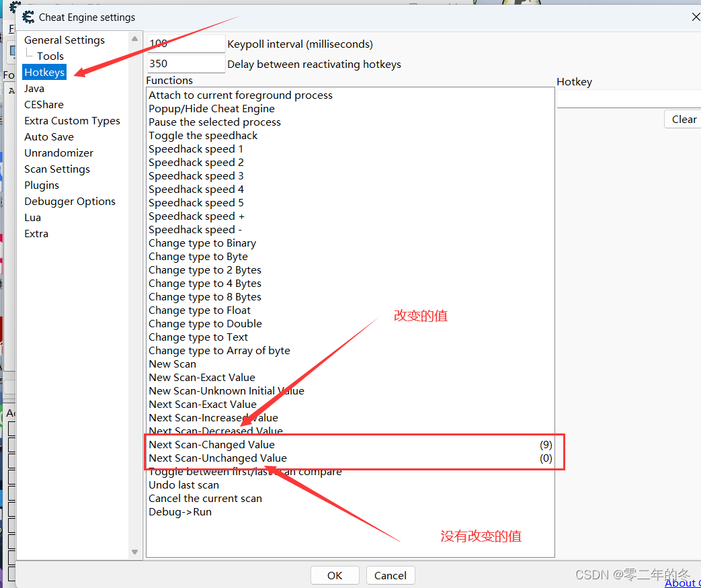The width and height of the screenshot is (701, 588).
Task: Select Extra Custom Types in sidebar
Action: pyautogui.click(x=72, y=120)
